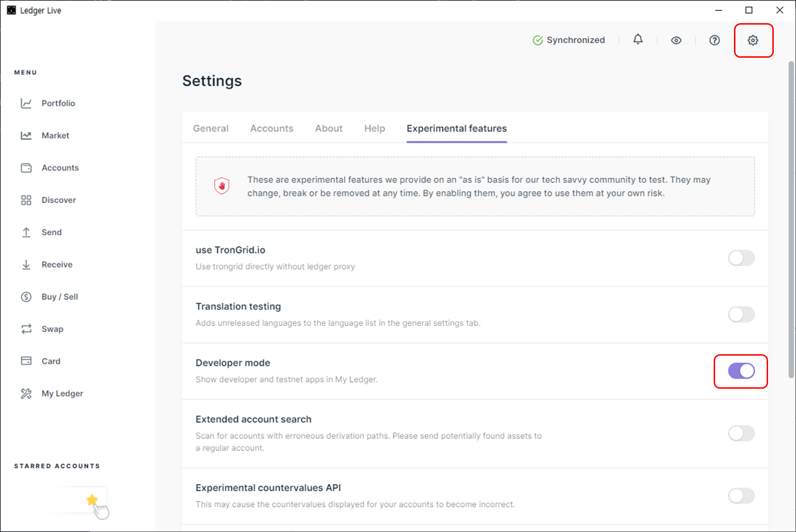Image resolution: width=796 pixels, height=532 pixels.
Task: Switch to the Accounts settings tab
Action: [x=272, y=128]
